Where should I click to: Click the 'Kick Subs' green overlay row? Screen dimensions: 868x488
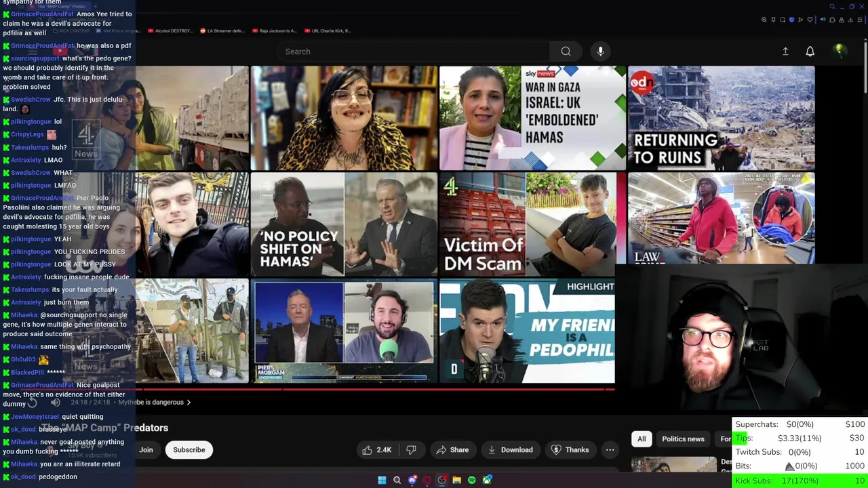coord(800,481)
